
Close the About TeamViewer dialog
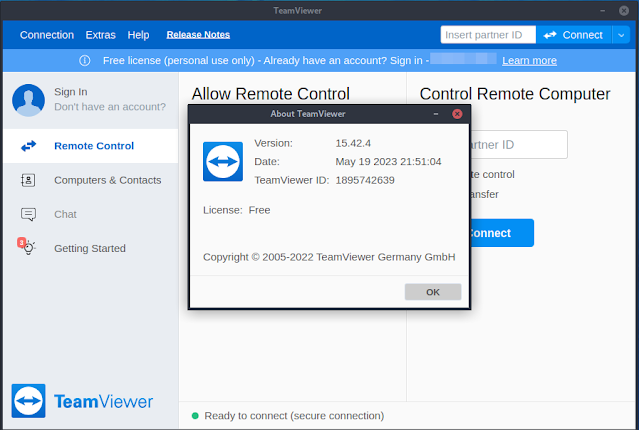pos(457,114)
